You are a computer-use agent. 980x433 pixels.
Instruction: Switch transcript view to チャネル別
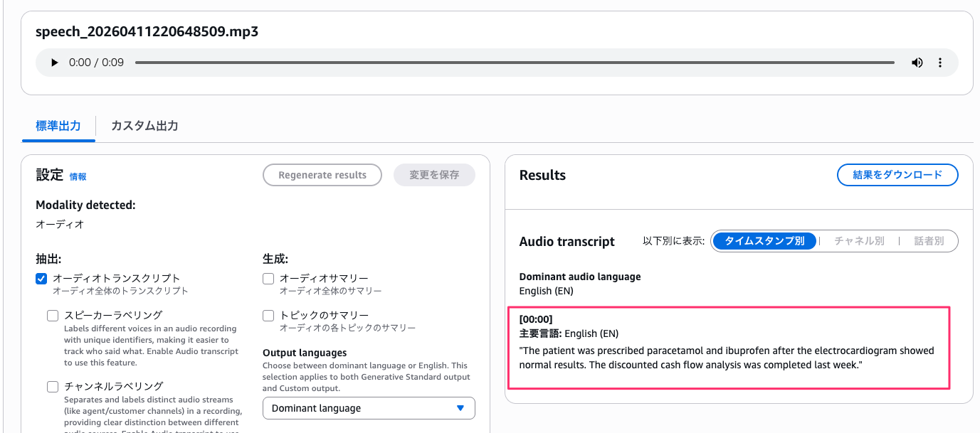tap(859, 241)
